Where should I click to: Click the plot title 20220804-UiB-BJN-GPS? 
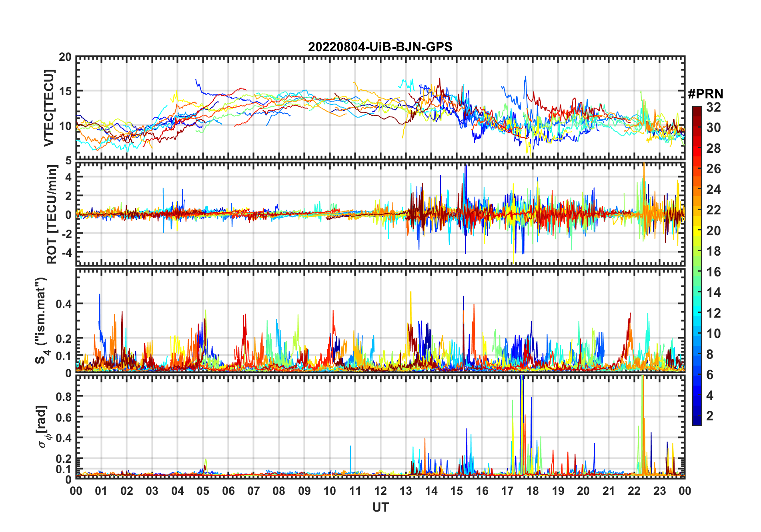pos(380,47)
